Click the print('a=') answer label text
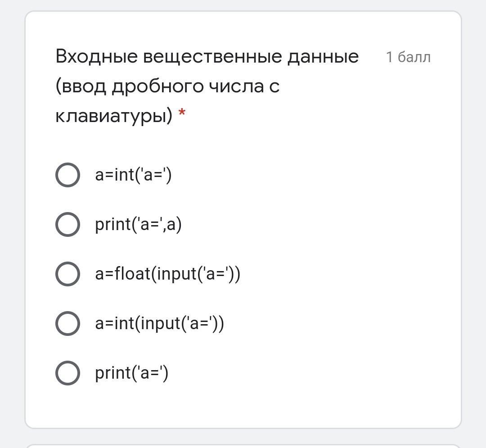The height and width of the screenshot is (448, 486). [x=132, y=373]
